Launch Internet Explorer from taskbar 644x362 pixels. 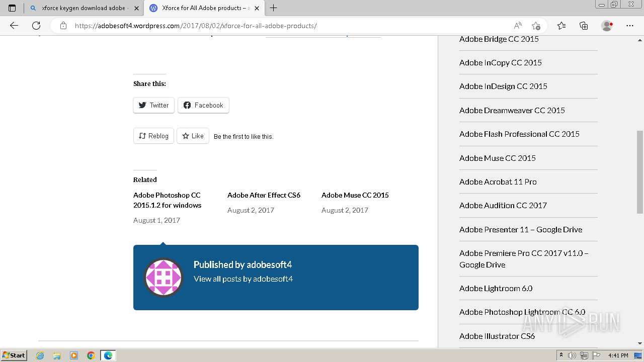(x=40, y=355)
